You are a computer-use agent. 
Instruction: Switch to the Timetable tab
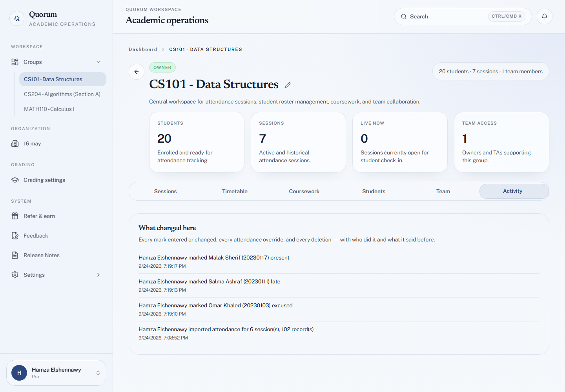tap(235, 191)
